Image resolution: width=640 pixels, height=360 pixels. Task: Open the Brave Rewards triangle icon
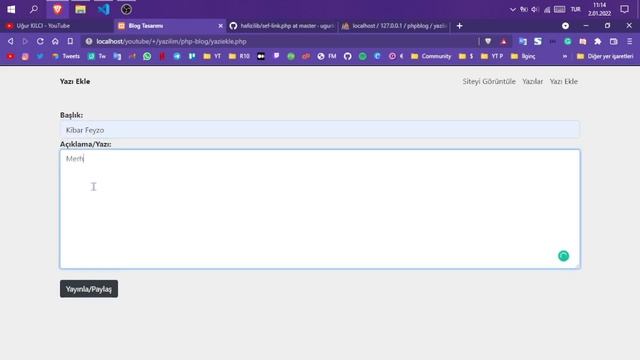pyautogui.click(x=504, y=41)
